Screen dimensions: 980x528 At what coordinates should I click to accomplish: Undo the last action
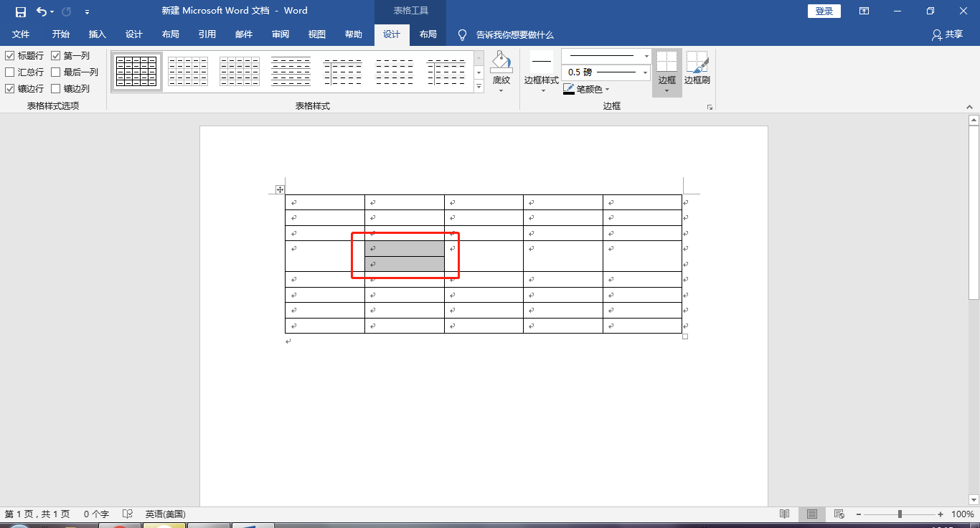tap(42, 11)
